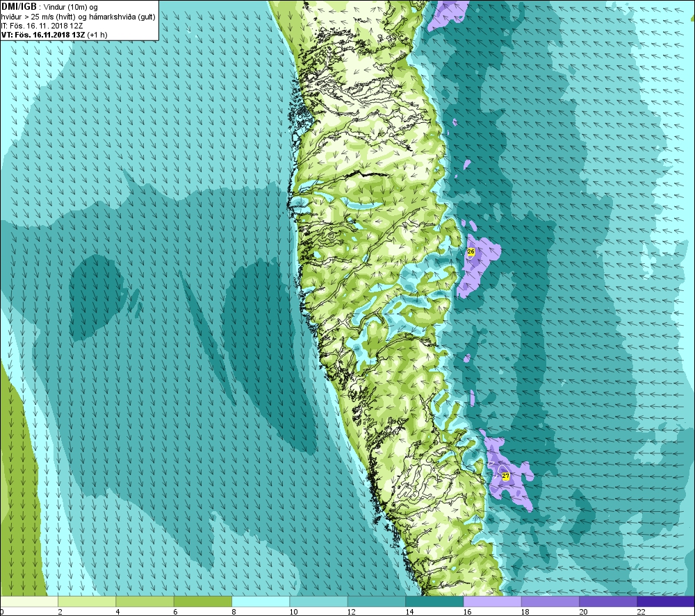Click the legend scale label 18
The image size is (695, 616).
pyautogui.click(x=525, y=612)
